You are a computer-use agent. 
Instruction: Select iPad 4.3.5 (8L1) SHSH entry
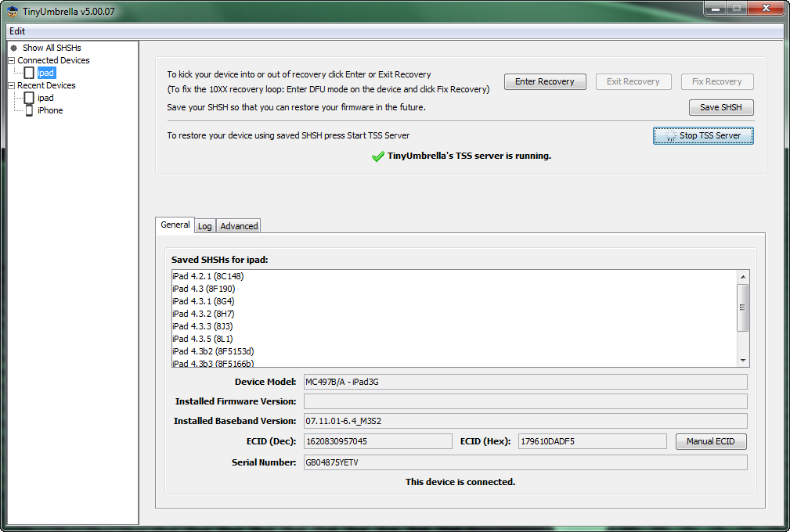point(454,339)
